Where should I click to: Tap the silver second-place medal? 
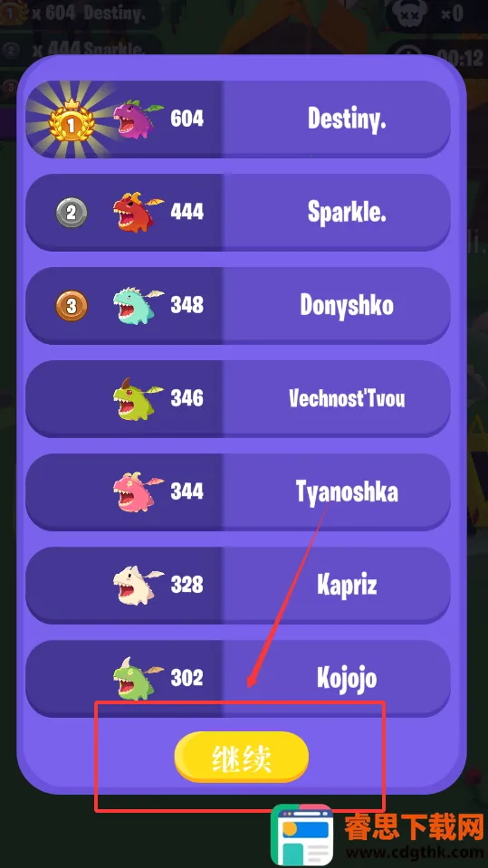click(x=72, y=213)
